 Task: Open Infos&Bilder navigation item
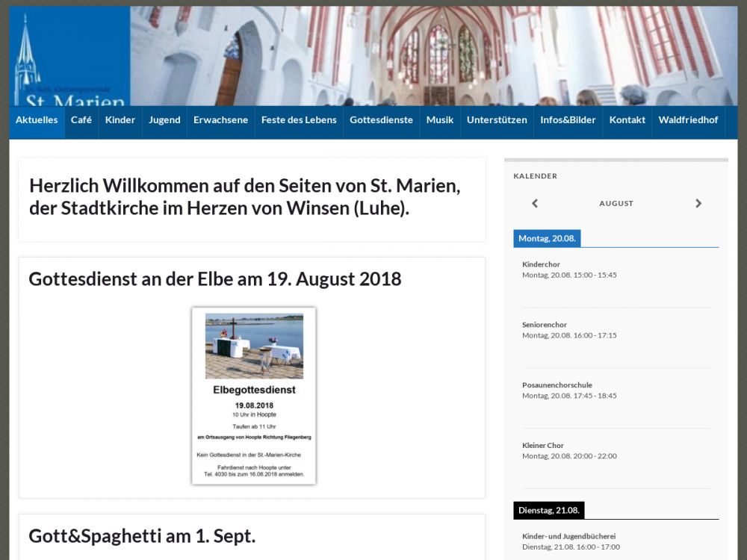tap(568, 120)
